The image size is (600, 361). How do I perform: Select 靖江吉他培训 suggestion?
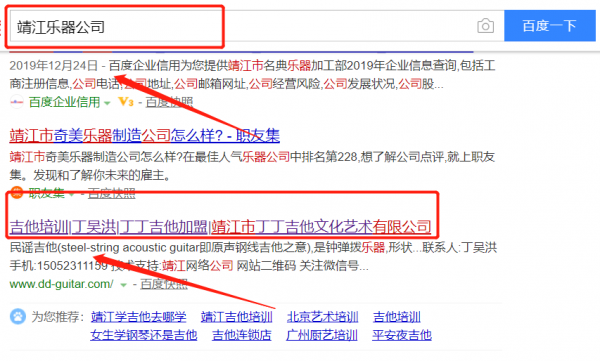(236, 317)
